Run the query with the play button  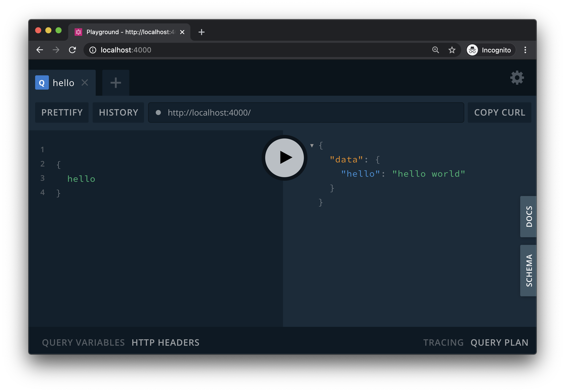284,158
